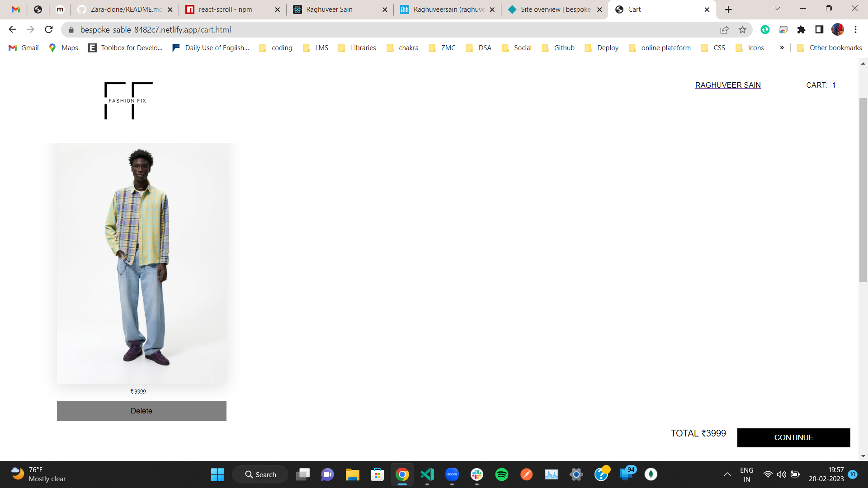Screen dimensions: 868x488
Task: Switch to the react-scroll npm tab
Action: pos(226,9)
